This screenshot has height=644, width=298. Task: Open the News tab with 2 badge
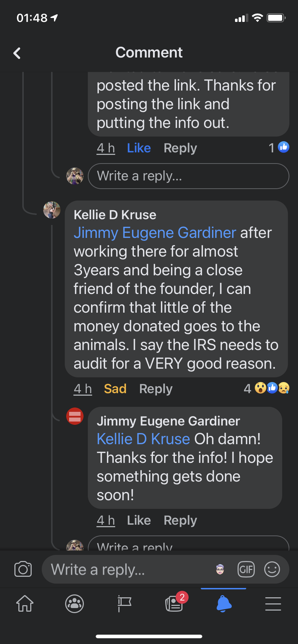pos(174,603)
